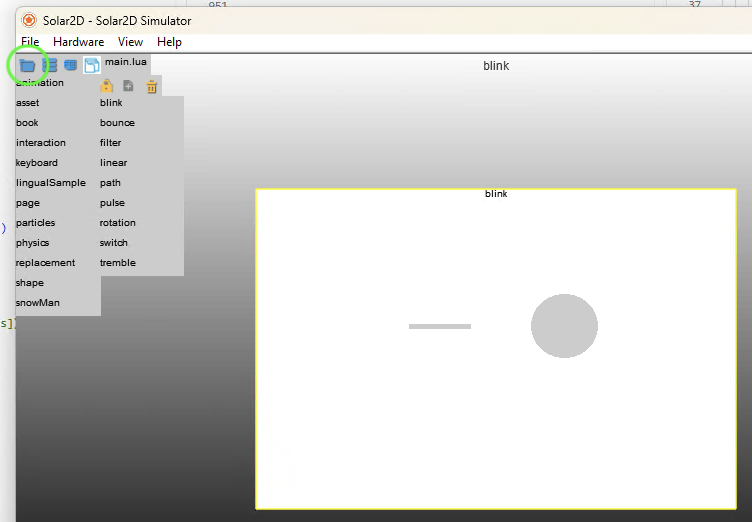Click the gray circle in the preview
752x522 pixels.
[x=564, y=326]
